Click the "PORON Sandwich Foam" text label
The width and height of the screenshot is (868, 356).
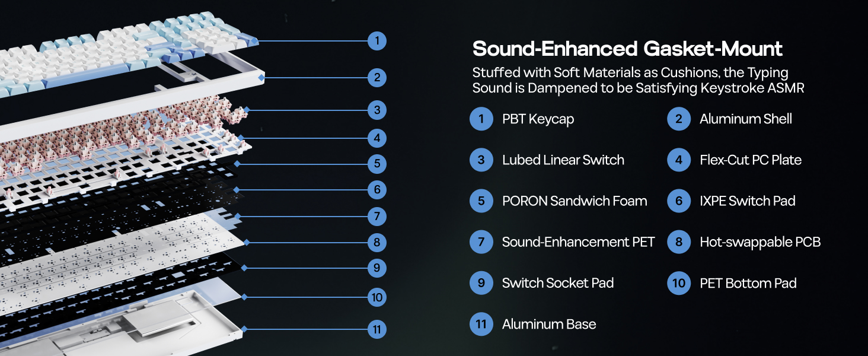click(574, 201)
